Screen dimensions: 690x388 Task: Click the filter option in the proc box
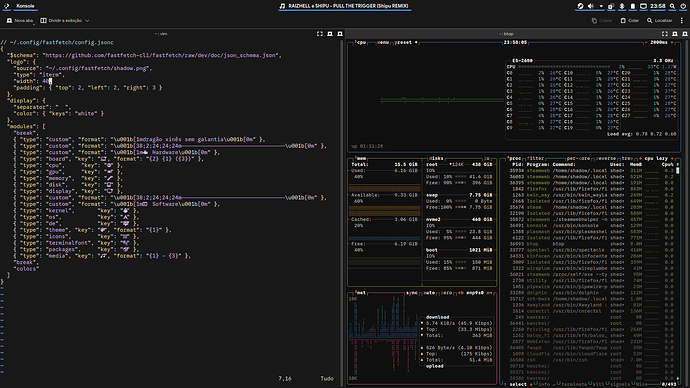[x=536, y=158]
